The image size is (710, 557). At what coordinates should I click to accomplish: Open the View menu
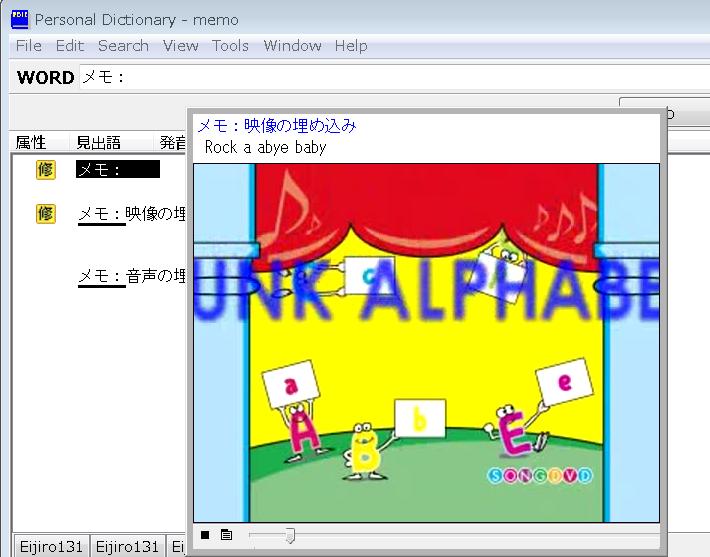[x=181, y=46]
